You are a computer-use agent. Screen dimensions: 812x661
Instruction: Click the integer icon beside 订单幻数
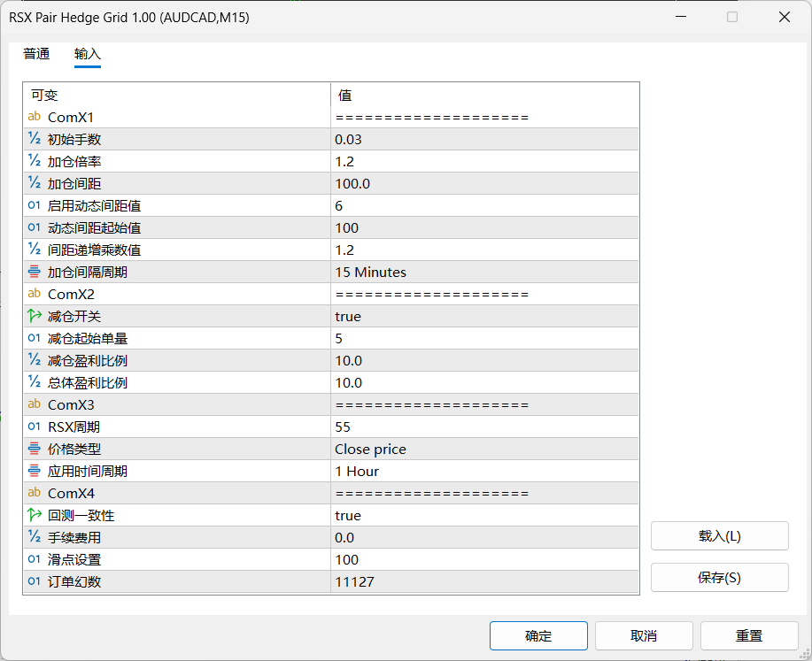click(x=35, y=581)
